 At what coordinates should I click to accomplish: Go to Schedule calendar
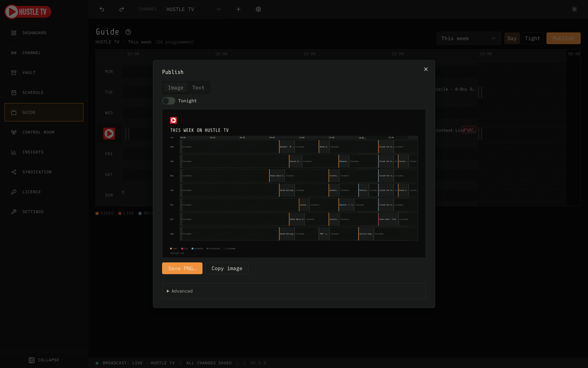(x=44, y=93)
